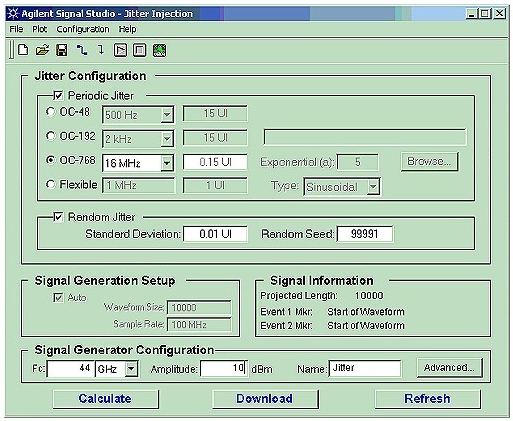Viewport: 513px width, 421px height.
Task: Click the down-arrow download toolbar icon
Action: [101, 50]
